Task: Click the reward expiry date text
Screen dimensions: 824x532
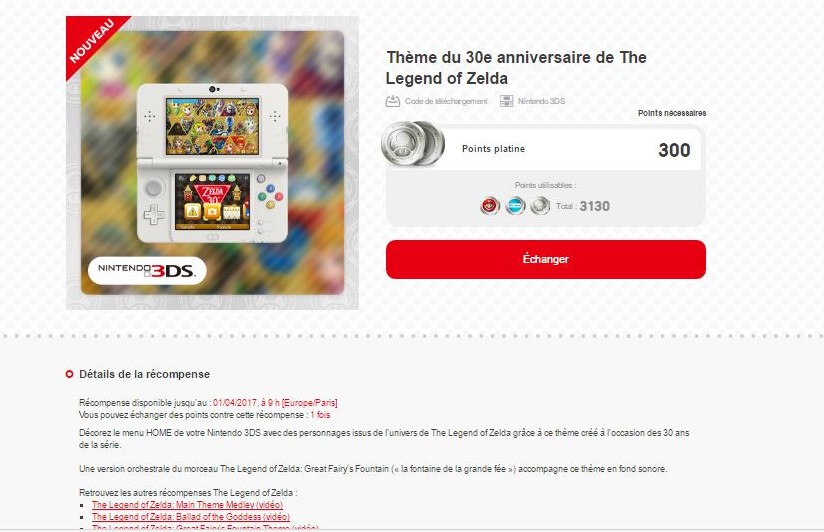Action: coord(275,403)
